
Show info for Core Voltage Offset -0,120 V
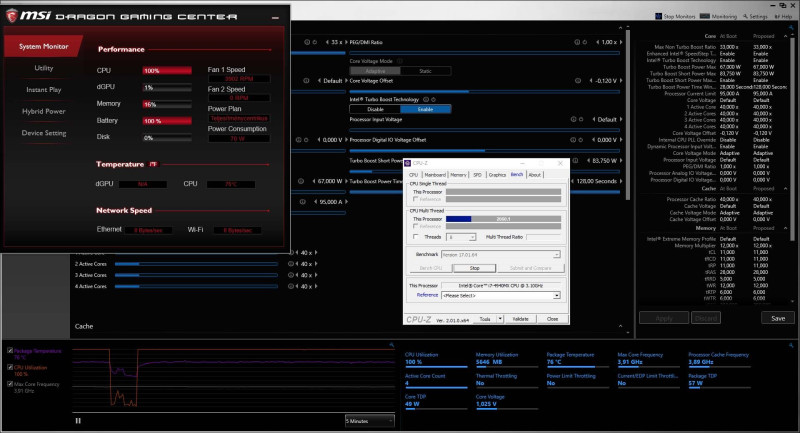[x=578, y=81]
